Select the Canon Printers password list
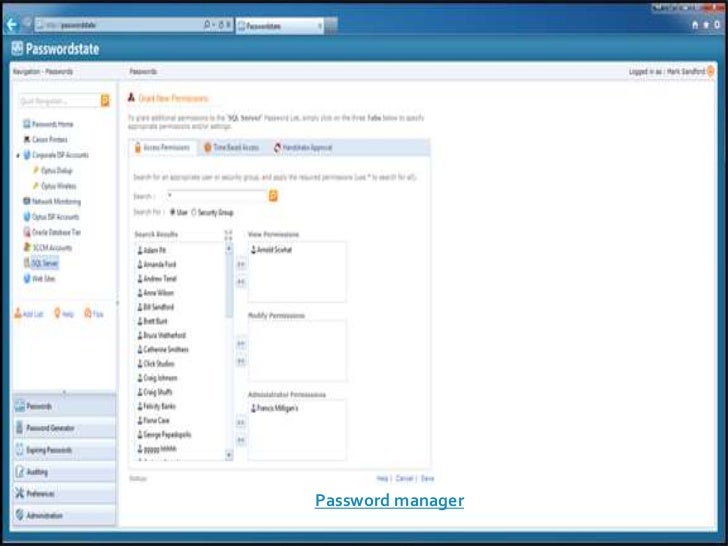Viewport: 728px width, 546px height. pos(46,139)
